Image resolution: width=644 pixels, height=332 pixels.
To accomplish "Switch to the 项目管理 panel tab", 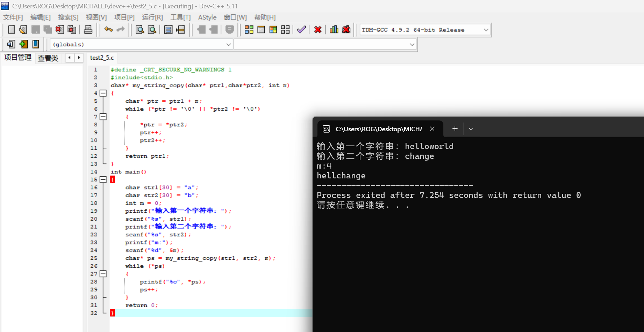I will pos(18,58).
